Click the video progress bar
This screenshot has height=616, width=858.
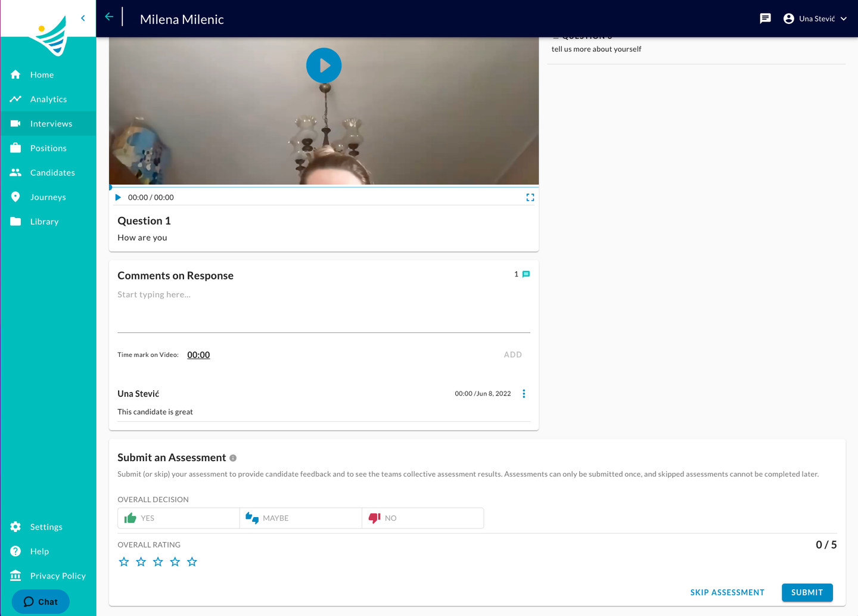(x=324, y=186)
